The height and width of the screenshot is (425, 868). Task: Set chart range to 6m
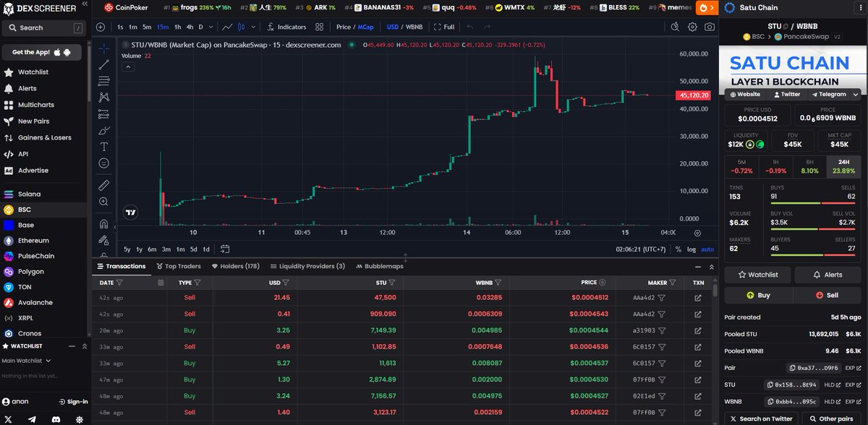coord(152,249)
